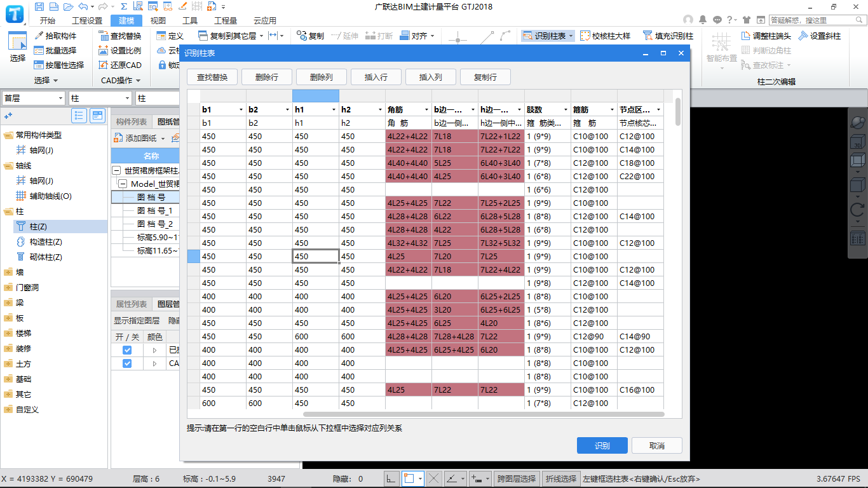Viewport: 868px width, 488px height.
Task: Click the user account avatar icon in the title bar
Action: coord(688,20)
